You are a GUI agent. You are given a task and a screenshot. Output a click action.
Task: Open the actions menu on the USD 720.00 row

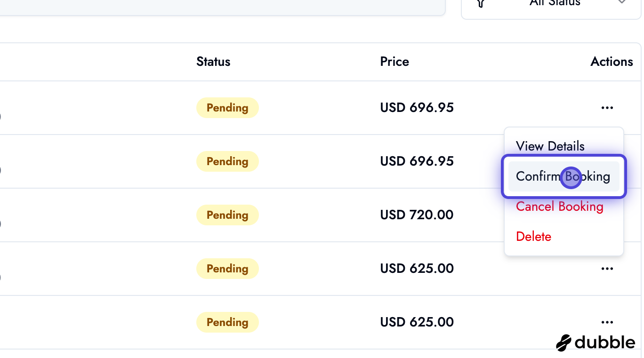(607, 215)
